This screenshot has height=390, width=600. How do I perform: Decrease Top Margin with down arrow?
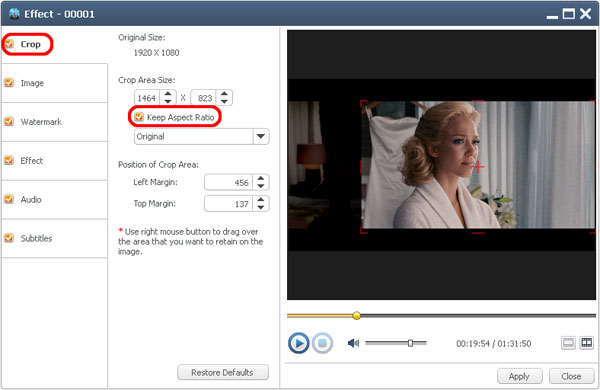coord(261,207)
